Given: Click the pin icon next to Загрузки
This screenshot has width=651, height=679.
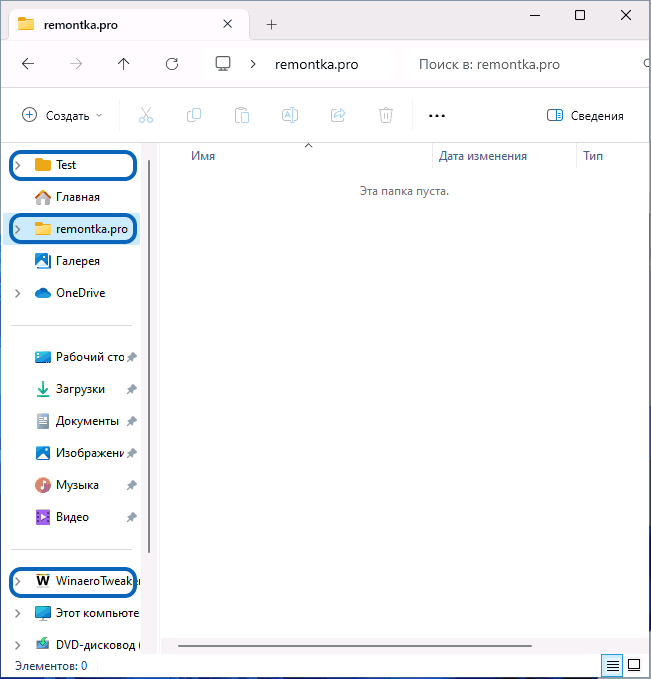Looking at the screenshot, I should (x=132, y=389).
